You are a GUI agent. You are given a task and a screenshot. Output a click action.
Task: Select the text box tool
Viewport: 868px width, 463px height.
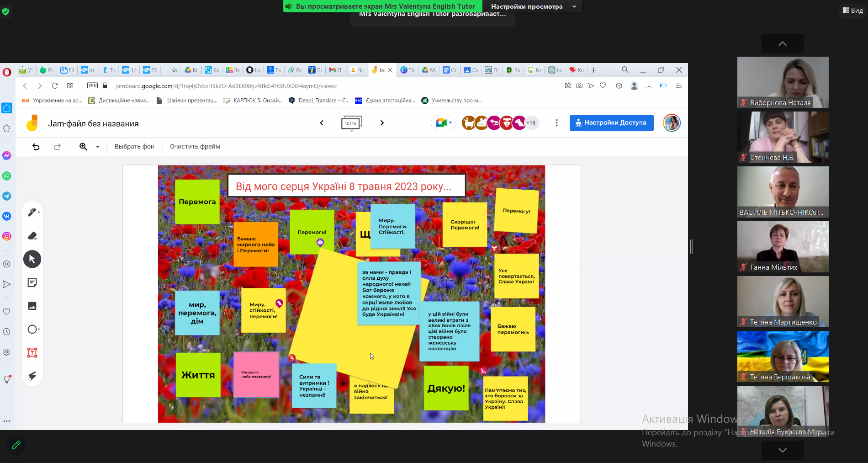pyautogui.click(x=32, y=352)
